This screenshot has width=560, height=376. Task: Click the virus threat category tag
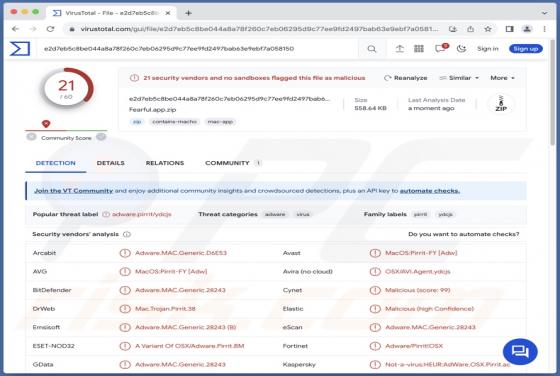pos(303,214)
